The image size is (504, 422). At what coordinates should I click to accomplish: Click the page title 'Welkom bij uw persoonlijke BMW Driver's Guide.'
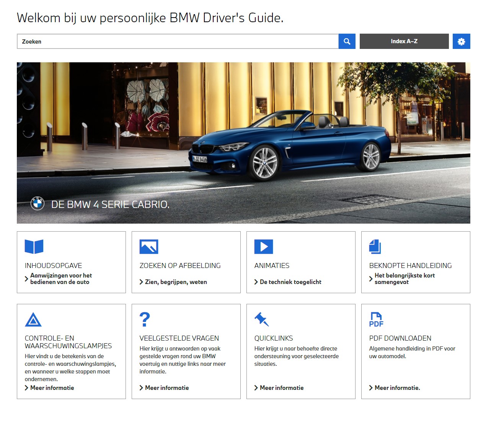150,18
